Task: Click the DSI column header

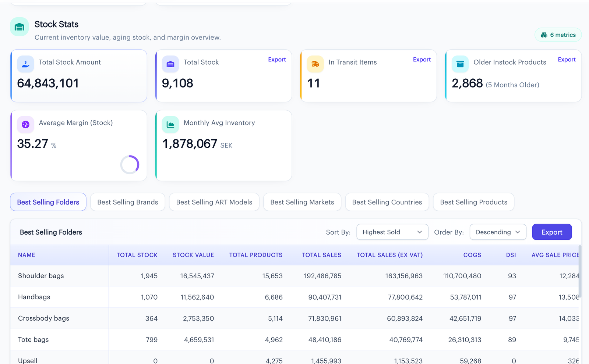Action: coord(511,255)
